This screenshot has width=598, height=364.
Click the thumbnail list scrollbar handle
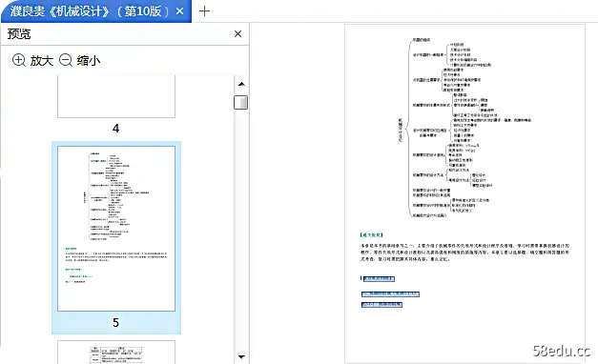[240, 102]
